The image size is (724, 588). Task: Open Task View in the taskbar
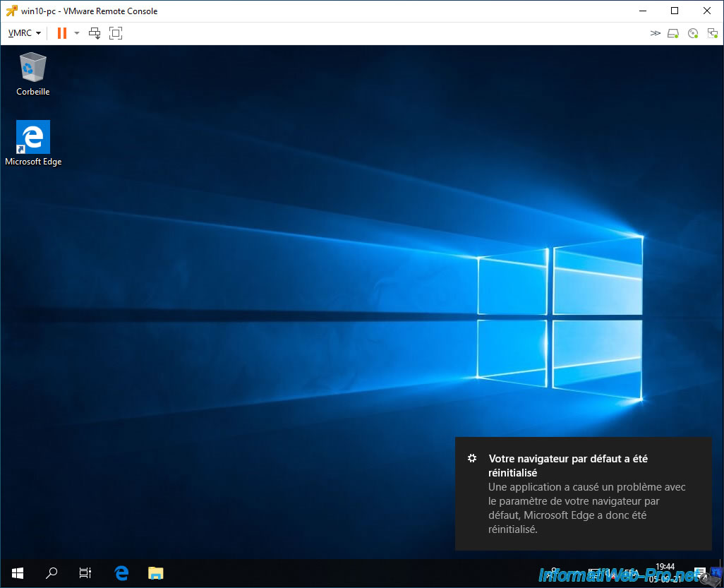tap(85, 573)
